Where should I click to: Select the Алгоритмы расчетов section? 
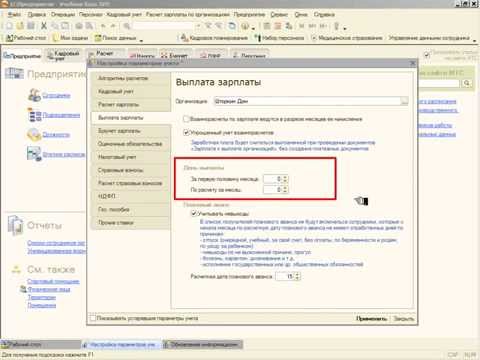[x=131, y=78]
